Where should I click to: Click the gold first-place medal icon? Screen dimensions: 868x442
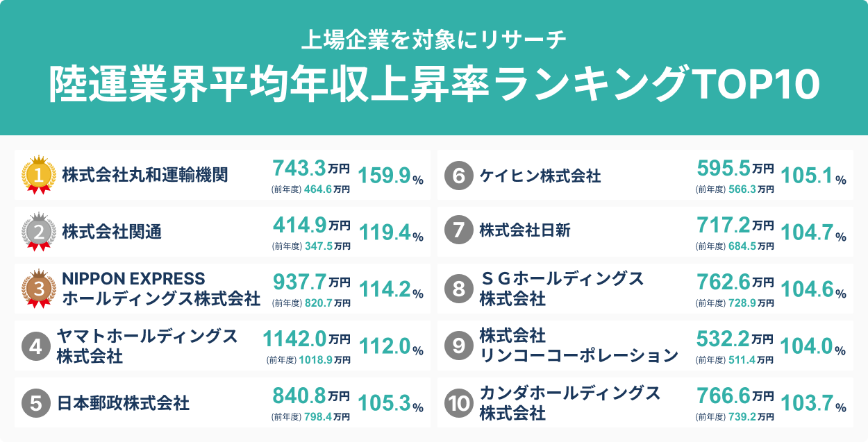pos(39,175)
